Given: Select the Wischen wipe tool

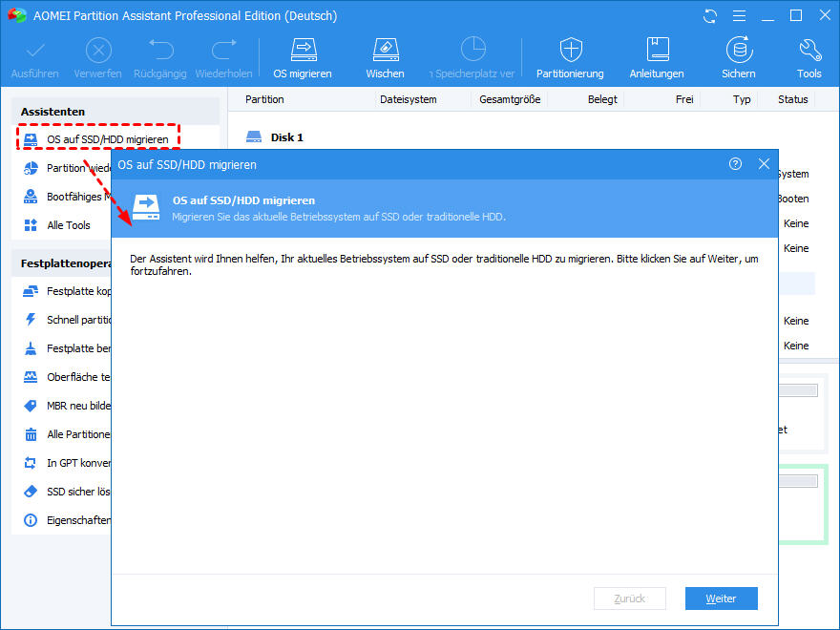Looking at the screenshot, I should tap(386, 58).
